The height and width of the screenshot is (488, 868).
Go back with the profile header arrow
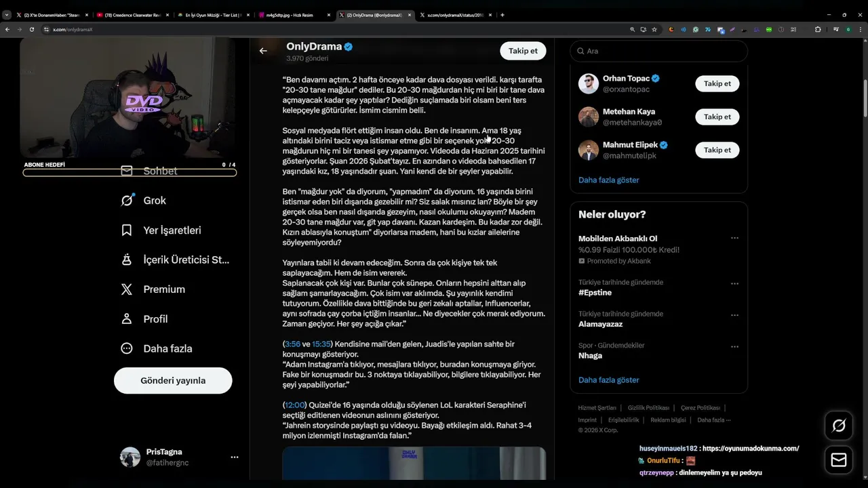(263, 51)
